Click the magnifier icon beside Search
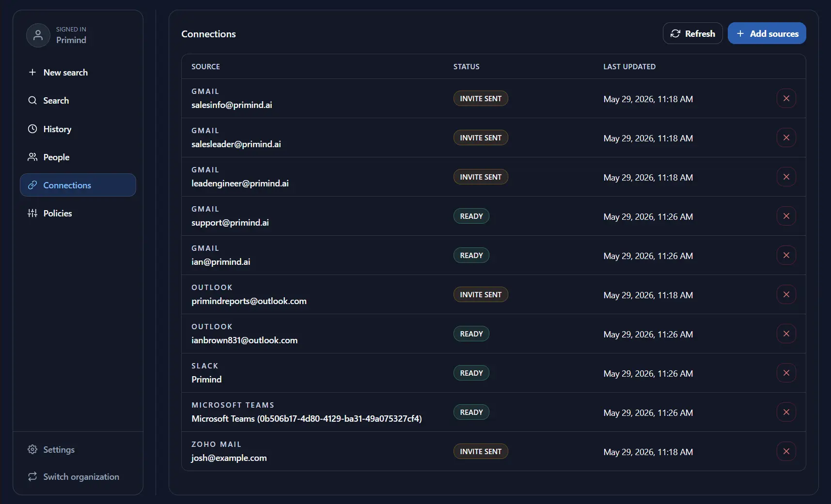The height and width of the screenshot is (504, 831). 32,100
